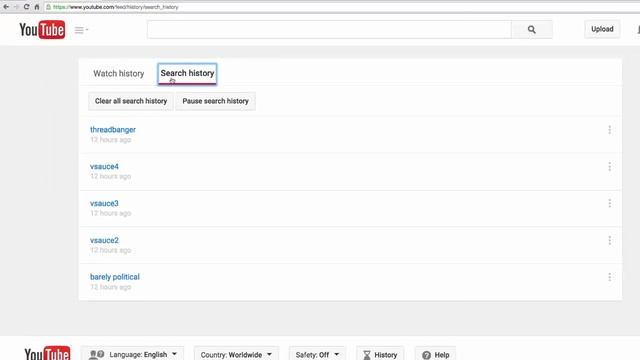Open the vsauce3 search link
This screenshot has width=640, height=360.
point(104,203)
